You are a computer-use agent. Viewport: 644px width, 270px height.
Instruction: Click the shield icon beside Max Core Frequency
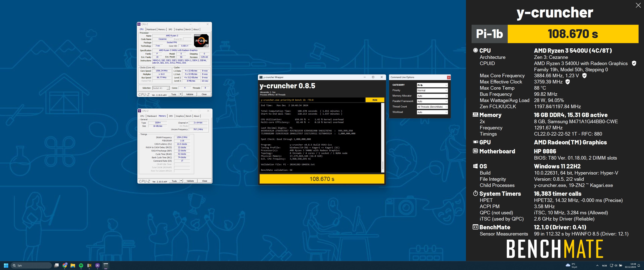584,76
